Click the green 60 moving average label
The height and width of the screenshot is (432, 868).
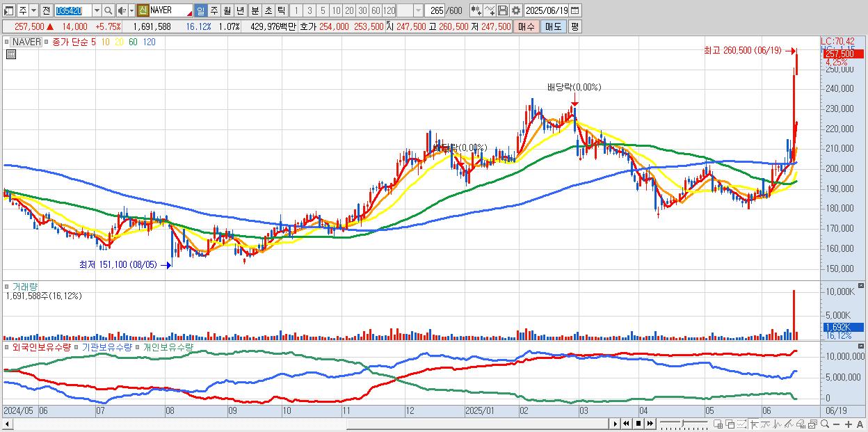pos(133,42)
